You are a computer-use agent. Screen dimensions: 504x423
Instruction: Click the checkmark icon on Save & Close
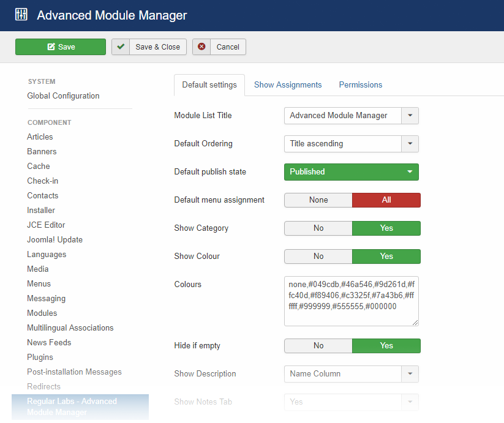[121, 47]
